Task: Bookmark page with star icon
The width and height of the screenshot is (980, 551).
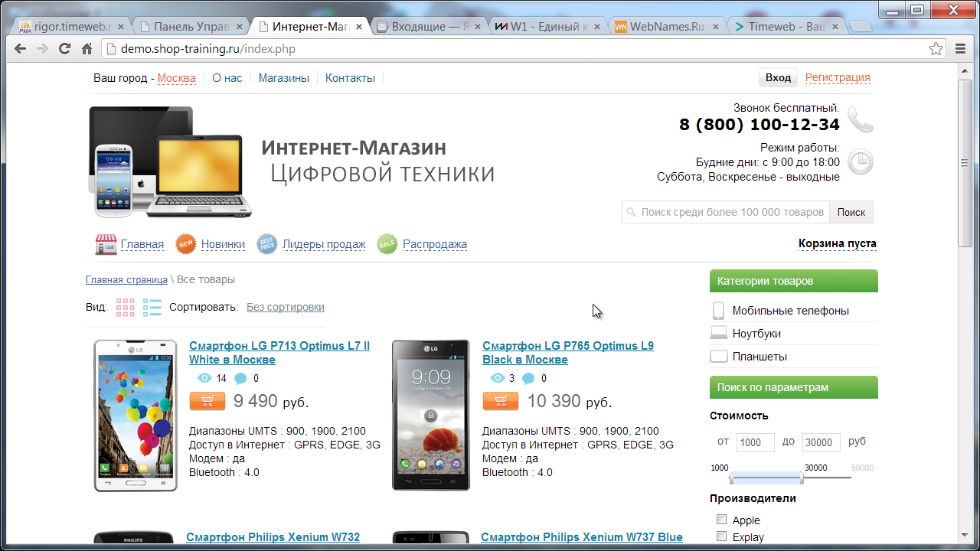Action: 936,49
